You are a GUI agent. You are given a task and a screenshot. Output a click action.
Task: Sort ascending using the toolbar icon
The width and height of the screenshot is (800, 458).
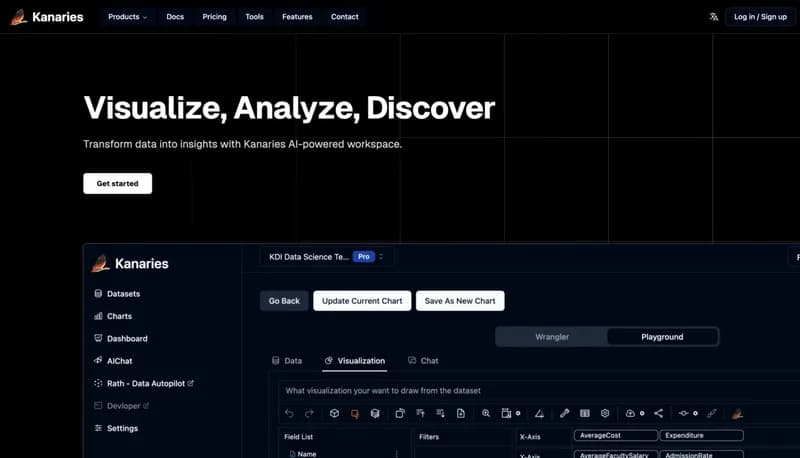420,413
